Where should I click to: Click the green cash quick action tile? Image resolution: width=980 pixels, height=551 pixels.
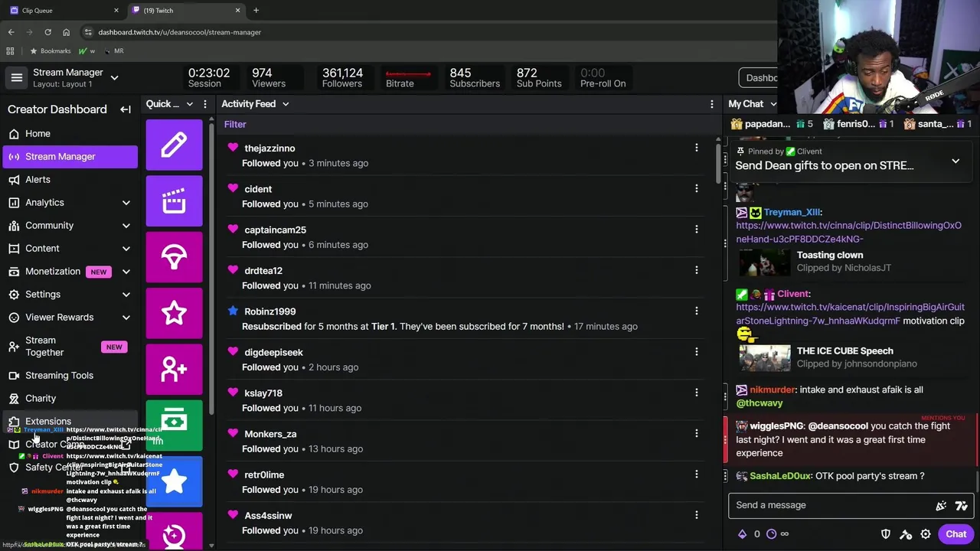[x=174, y=425]
